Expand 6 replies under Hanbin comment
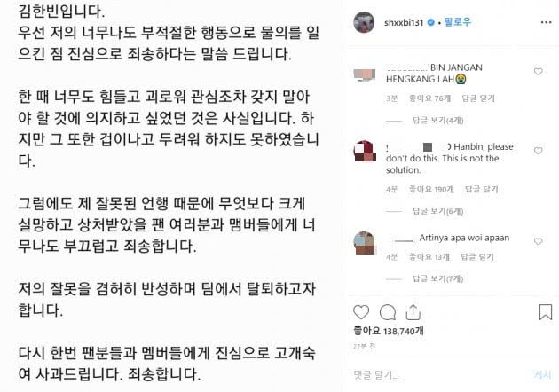 (437, 211)
